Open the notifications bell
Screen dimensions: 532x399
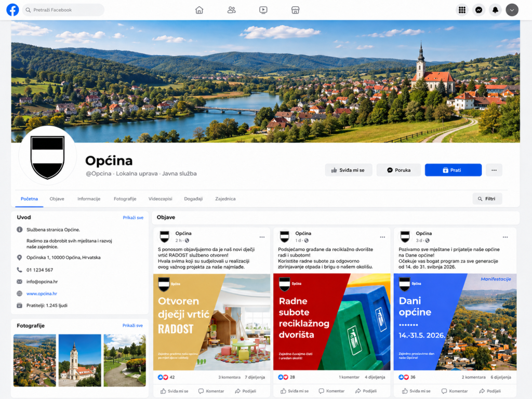[x=495, y=10]
